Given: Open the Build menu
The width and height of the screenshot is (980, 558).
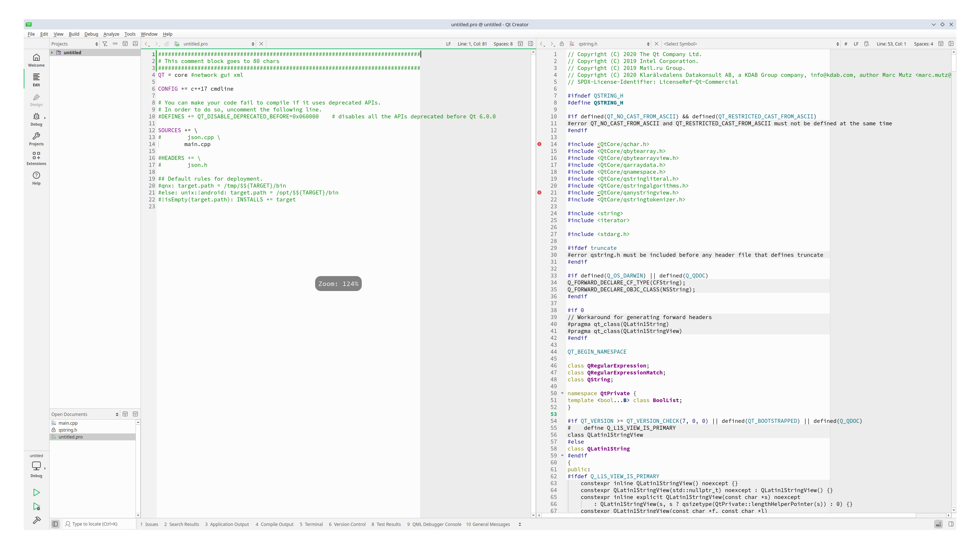Looking at the screenshot, I should (x=74, y=34).
